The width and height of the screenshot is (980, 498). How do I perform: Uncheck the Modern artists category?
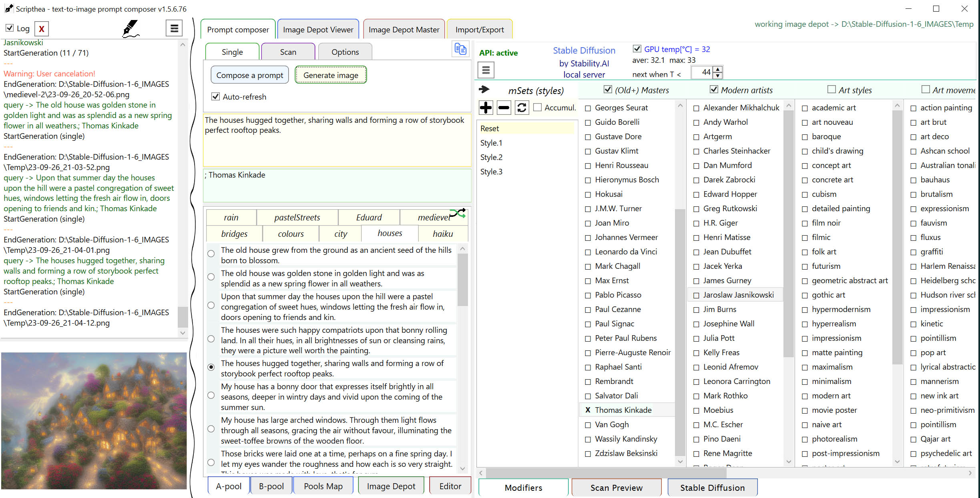coord(714,90)
